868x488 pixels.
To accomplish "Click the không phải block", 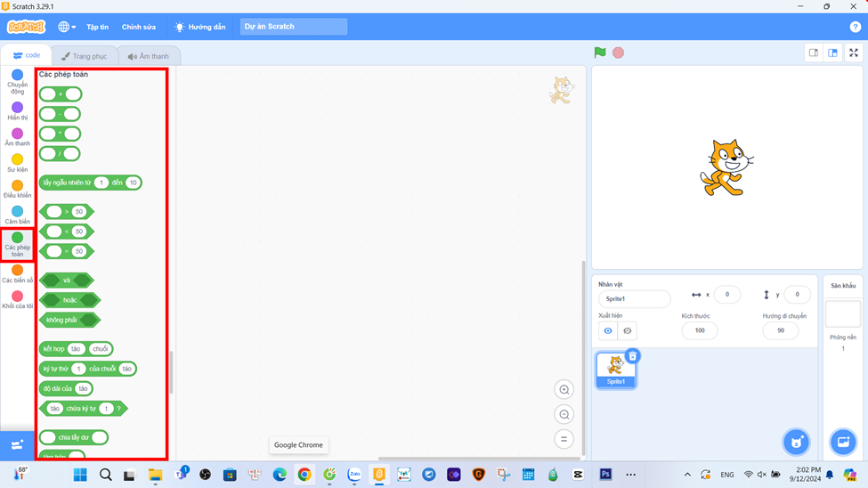I will pyautogui.click(x=69, y=321).
